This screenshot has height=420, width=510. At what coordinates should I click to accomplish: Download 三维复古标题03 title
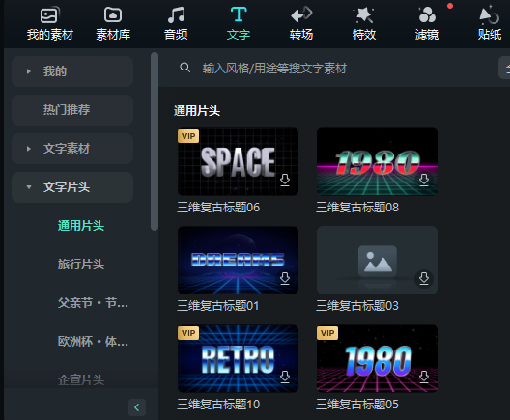pyautogui.click(x=424, y=278)
